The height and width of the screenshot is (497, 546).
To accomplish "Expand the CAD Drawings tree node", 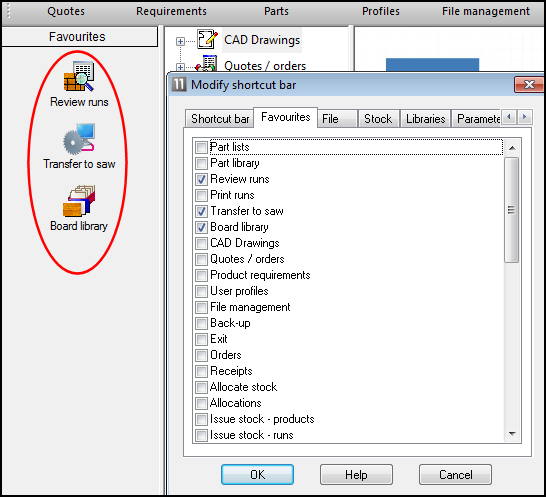I will click(x=180, y=42).
